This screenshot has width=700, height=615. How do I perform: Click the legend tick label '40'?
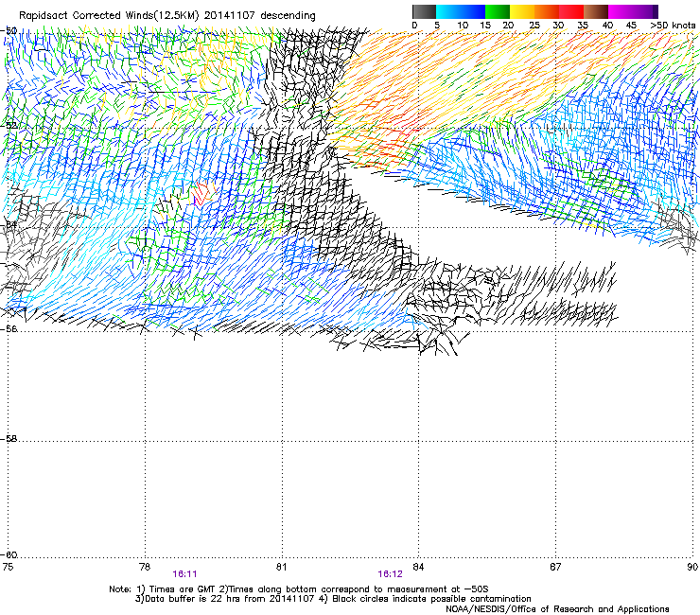pos(607,26)
